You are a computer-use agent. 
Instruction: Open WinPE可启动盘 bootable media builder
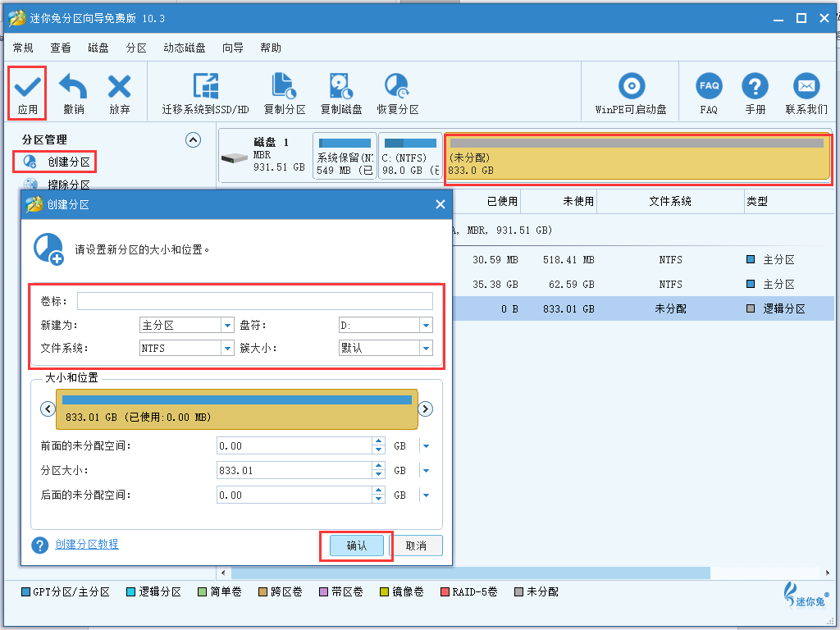[631, 94]
